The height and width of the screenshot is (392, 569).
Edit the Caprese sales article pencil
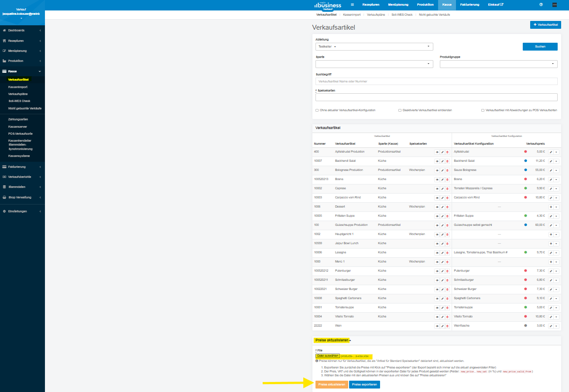(x=442, y=188)
